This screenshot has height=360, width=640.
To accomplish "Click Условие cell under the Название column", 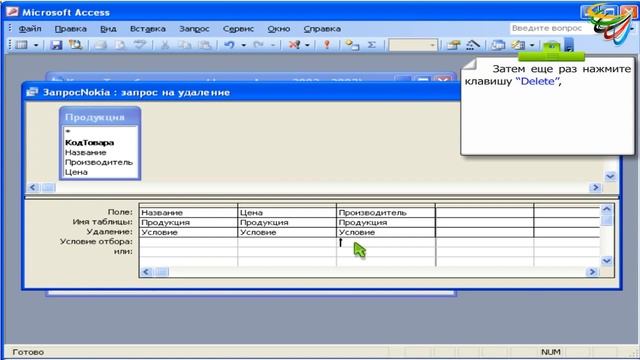I will pyautogui.click(x=188, y=232).
